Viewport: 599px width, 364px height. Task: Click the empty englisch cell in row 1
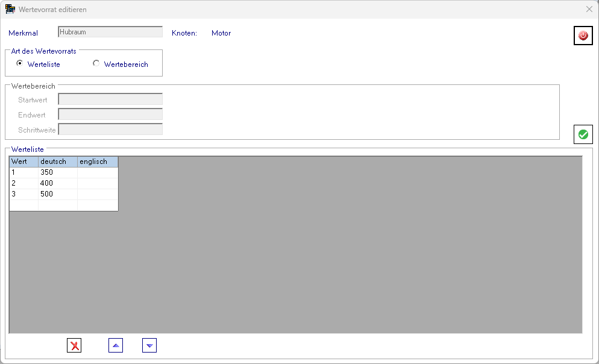[x=97, y=172]
